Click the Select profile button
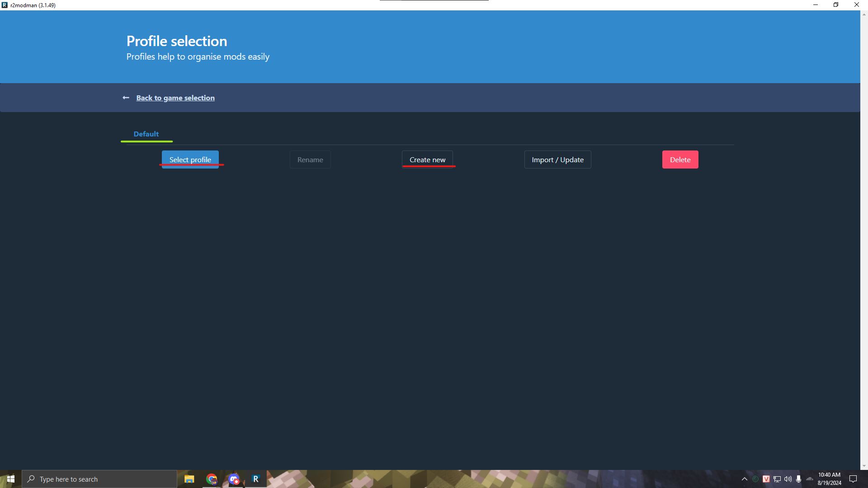 190,159
